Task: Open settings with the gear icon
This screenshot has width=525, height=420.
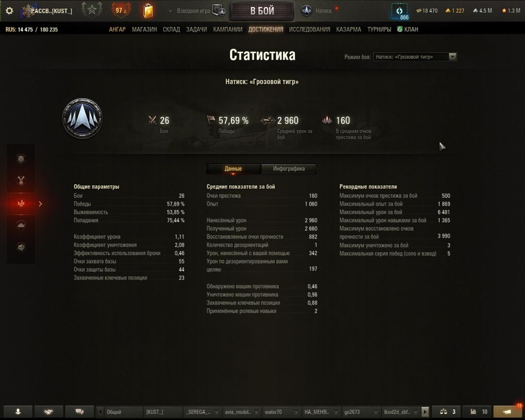Action: [9, 10]
